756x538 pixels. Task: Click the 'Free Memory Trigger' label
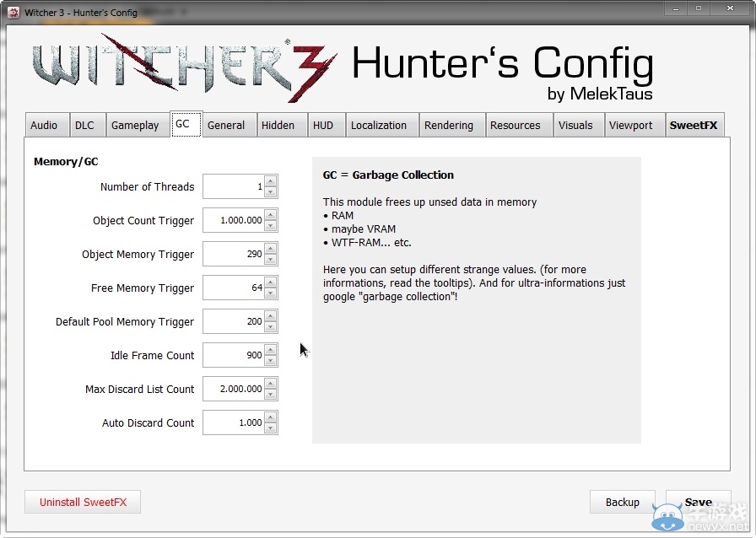click(x=143, y=288)
